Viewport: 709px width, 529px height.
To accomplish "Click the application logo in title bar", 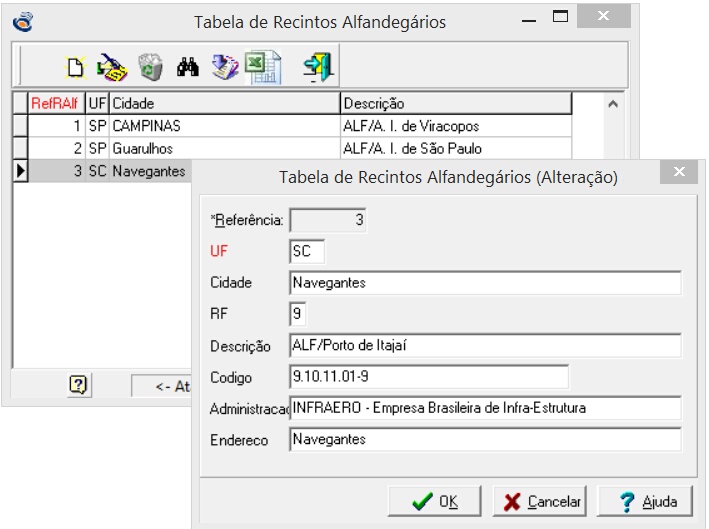I will [x=23, y=22].
